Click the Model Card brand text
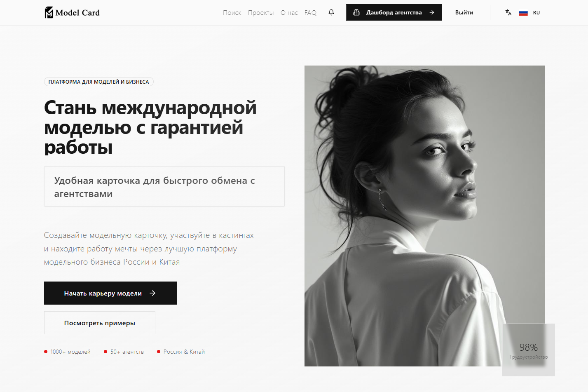 (x=77, y=13)
